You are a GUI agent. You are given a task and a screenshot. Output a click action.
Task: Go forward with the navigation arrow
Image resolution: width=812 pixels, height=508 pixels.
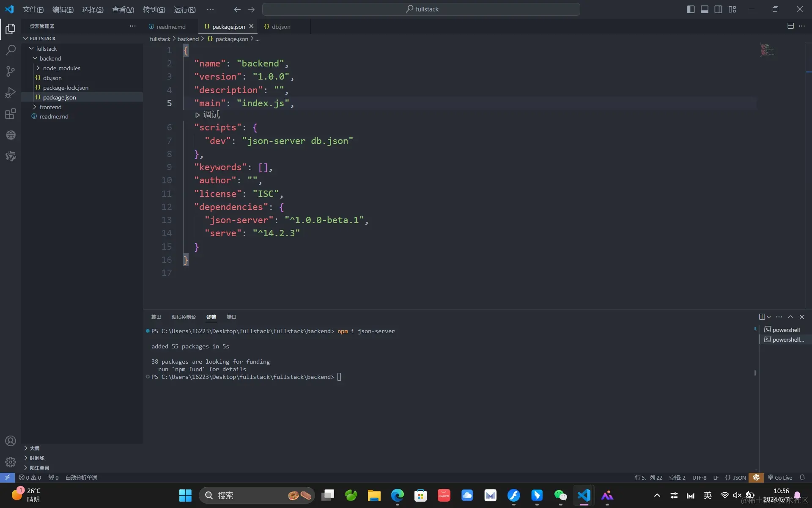[251, 9]
